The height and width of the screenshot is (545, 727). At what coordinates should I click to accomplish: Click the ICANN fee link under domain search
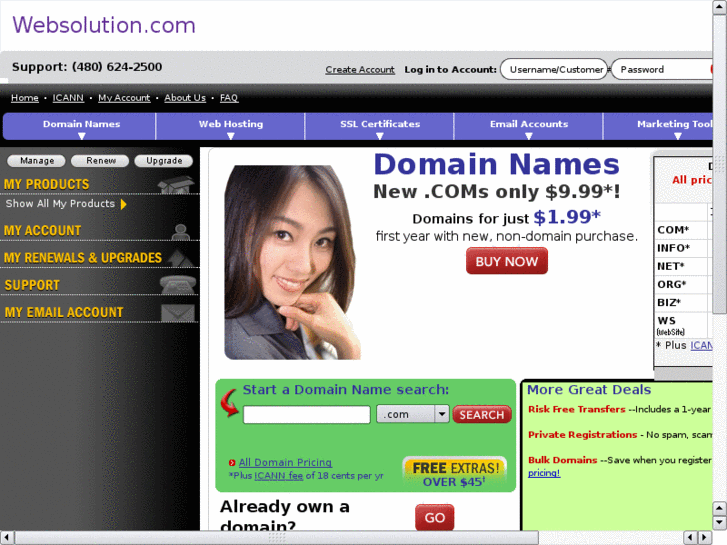[279, 475]
